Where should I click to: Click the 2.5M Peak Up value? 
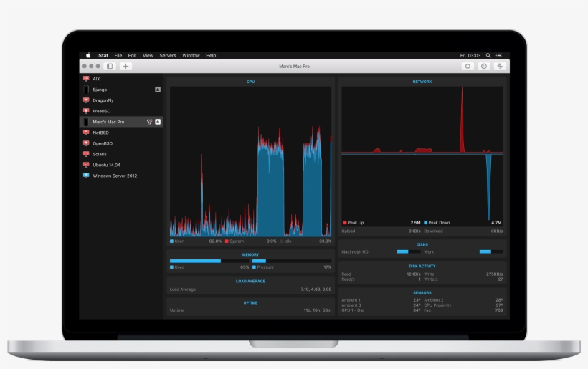tap(415, 223)
